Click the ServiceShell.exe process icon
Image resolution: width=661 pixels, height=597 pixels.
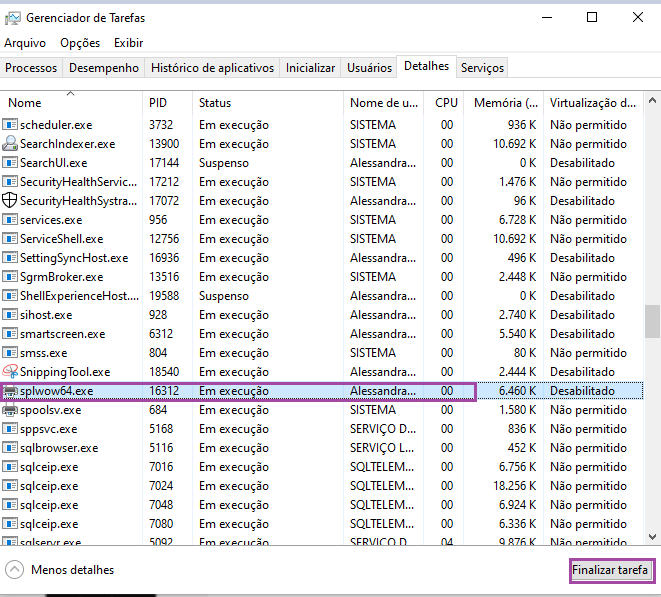point(10,239)
